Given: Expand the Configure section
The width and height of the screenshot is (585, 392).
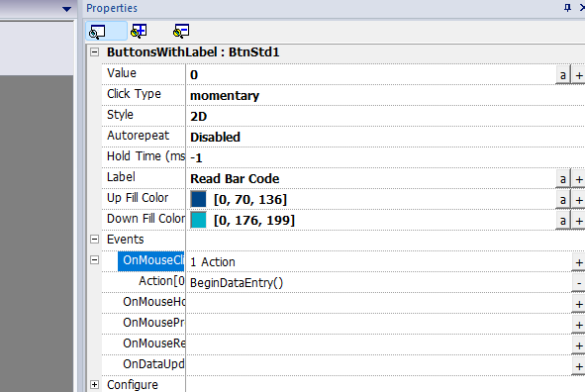Looking at the screenshot, I should pyautogui.click(x=95, y=384).
